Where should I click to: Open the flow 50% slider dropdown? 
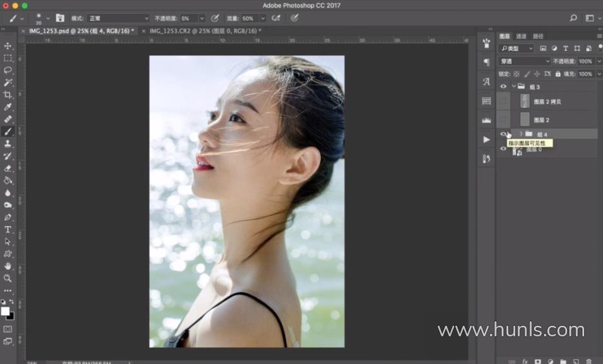click(263, 18)
